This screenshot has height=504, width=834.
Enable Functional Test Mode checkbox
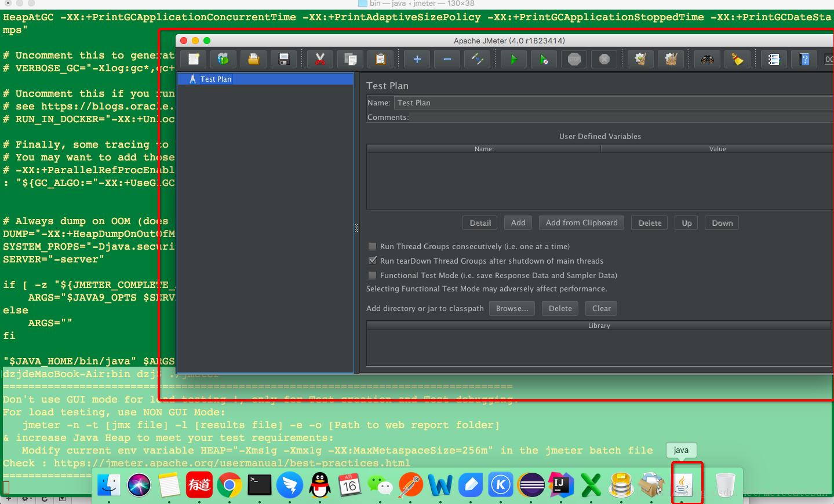[x=373, y=275]
